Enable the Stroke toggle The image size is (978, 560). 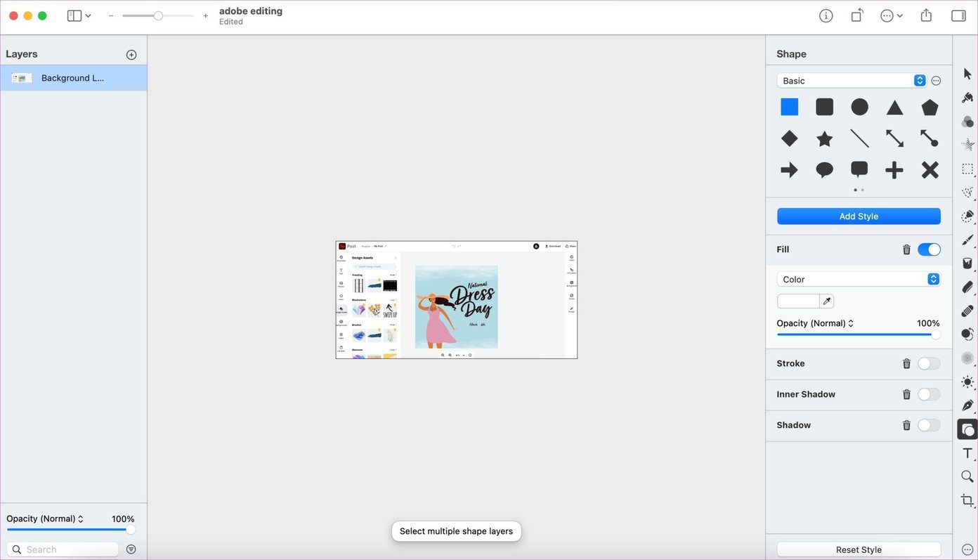[x=929, y=363]
